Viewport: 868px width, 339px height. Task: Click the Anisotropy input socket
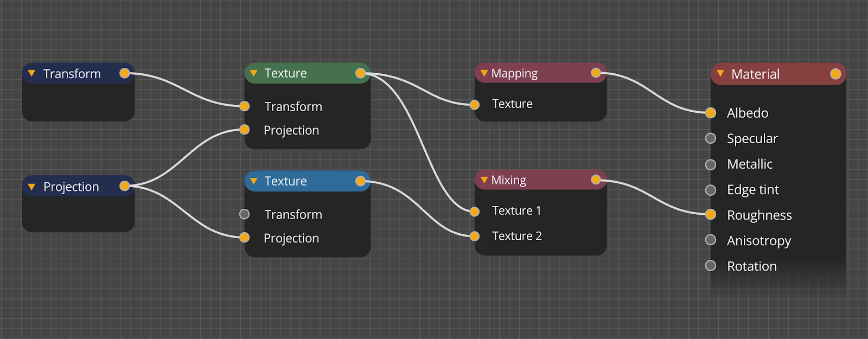[711, 240]
